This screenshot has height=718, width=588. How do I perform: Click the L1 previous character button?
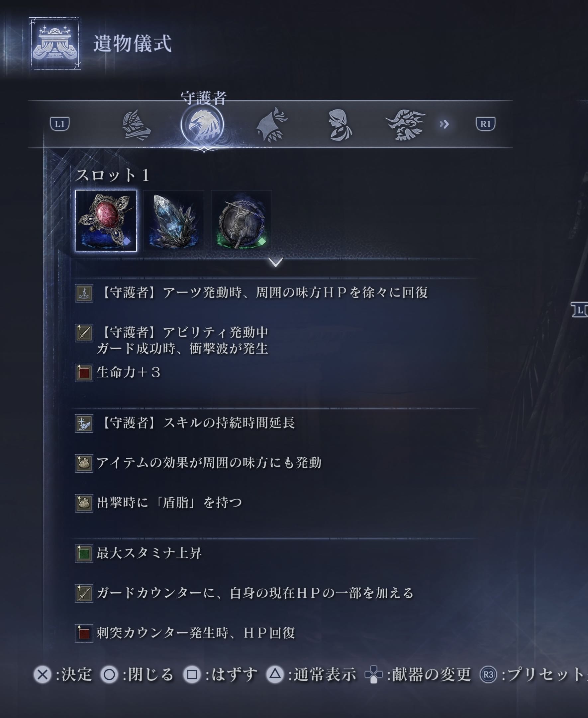point(60,124)
